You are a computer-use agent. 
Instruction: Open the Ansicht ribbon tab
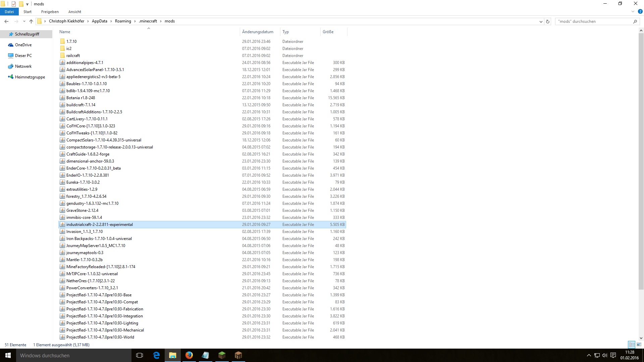(74, 12)
